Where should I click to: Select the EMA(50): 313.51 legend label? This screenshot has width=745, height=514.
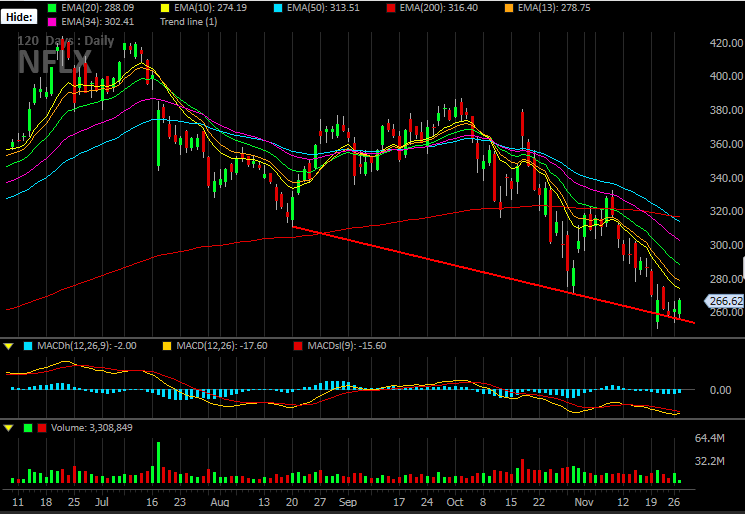click(323, 8)
